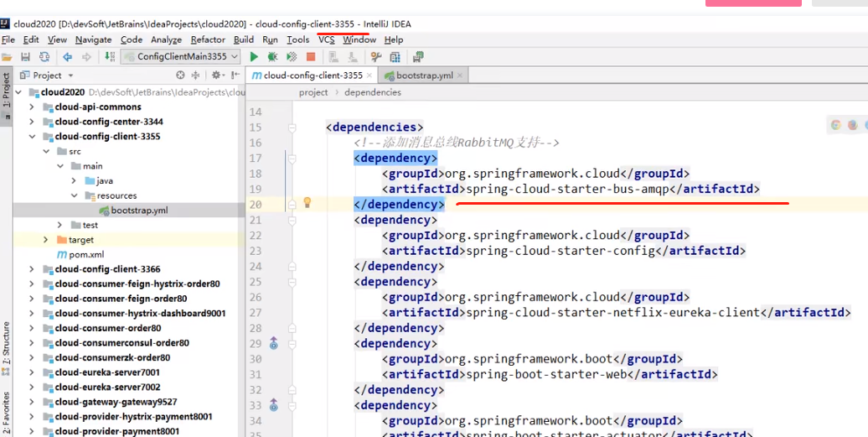This screenshot has height=437, width=868.
Task: Open Project Structure icon
Action: coord(395,56)
